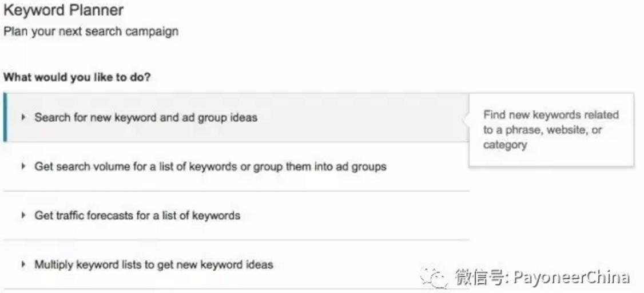Expand the arrow beside "Get traffic forecasts"
The height and width of the screenshot is (293, 644).
coord(23,215)
